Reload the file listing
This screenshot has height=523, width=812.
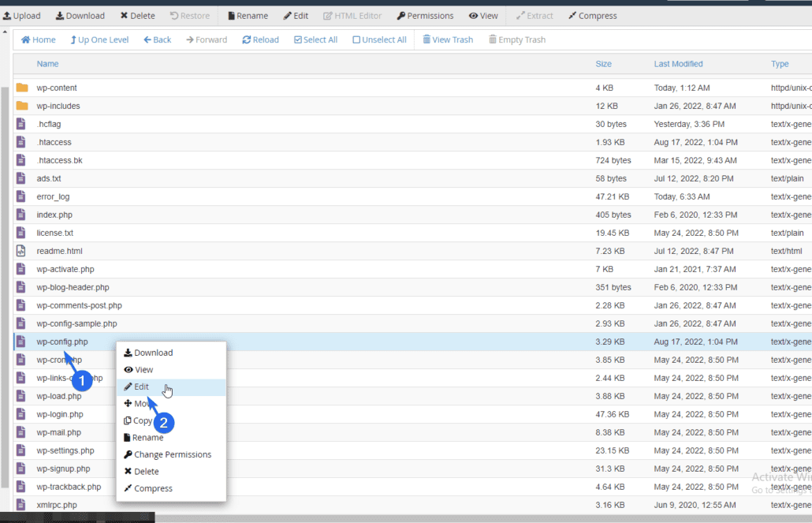[260, 39]
